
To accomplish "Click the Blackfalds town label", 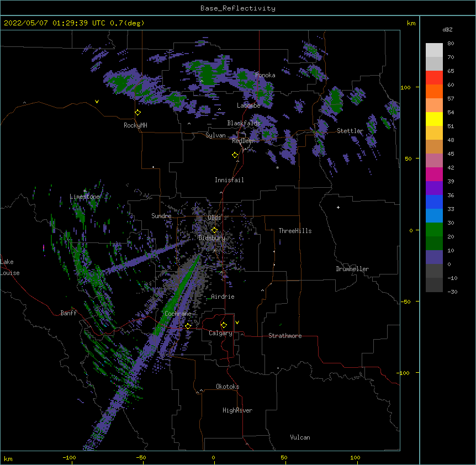I will point(244,123).
